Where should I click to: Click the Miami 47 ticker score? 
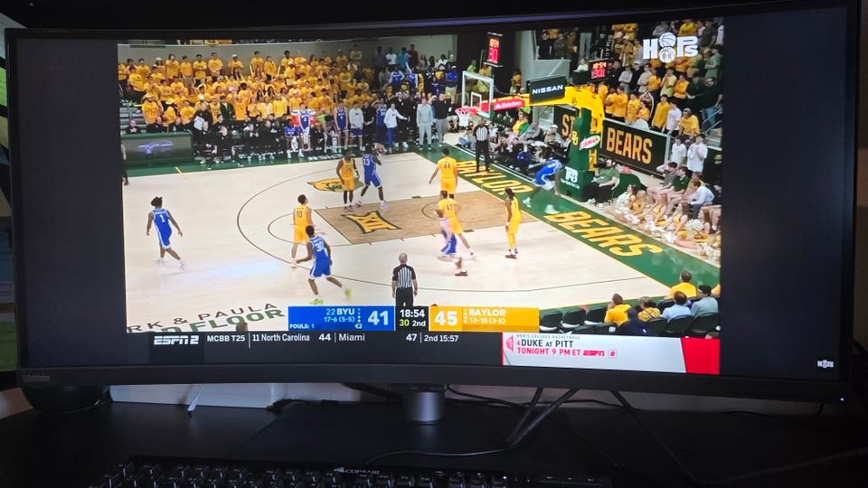coord(411,337)
